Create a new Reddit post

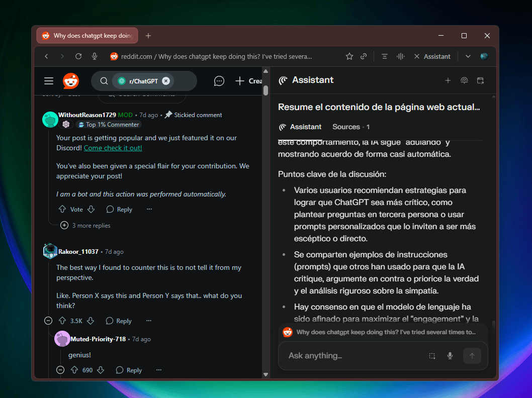[x=249, y=81]
